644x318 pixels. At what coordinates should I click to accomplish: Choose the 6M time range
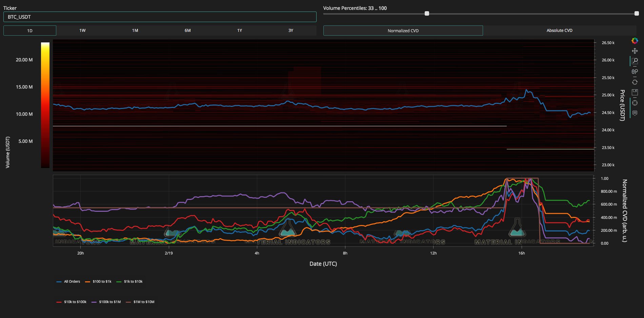[x=187, y=31]
